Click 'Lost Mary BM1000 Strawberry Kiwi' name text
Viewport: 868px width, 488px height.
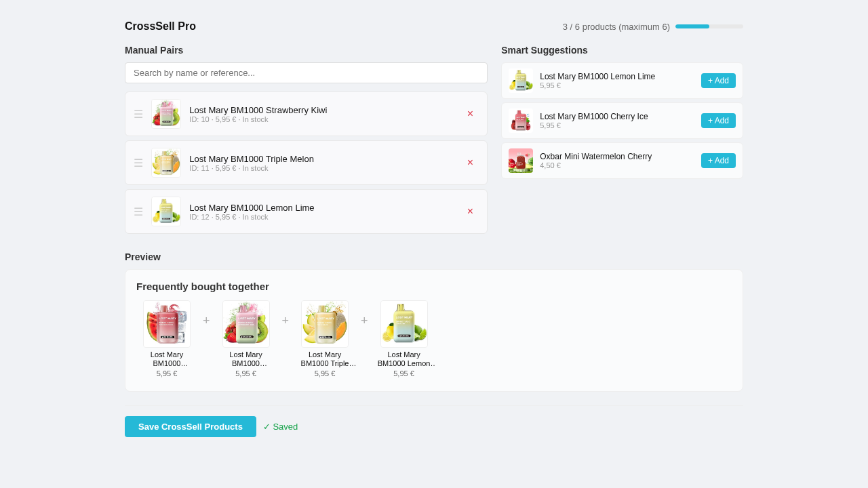click(x=258, y=110)
